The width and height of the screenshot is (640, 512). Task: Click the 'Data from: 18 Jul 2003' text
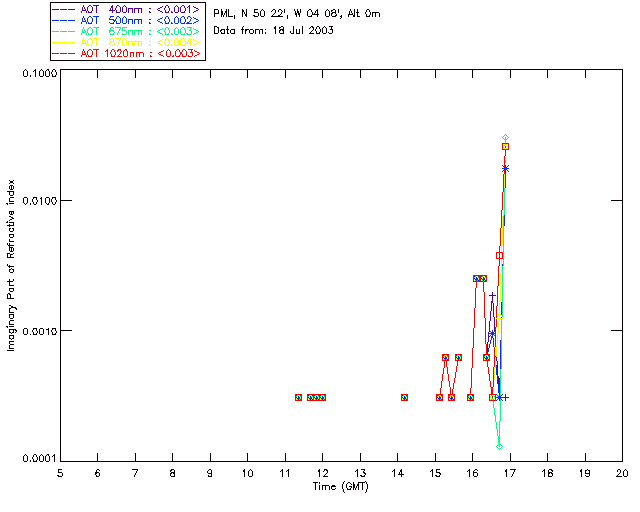273,31
